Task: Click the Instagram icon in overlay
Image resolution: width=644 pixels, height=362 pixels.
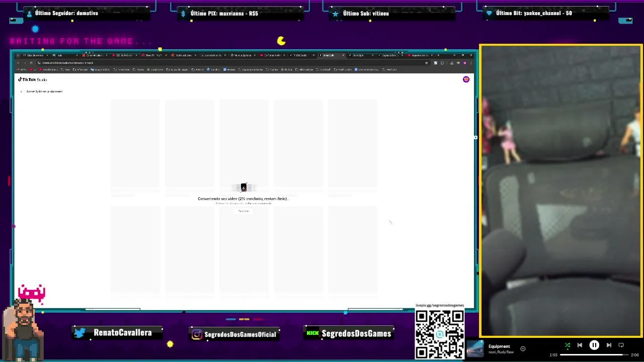Action: 197,334
